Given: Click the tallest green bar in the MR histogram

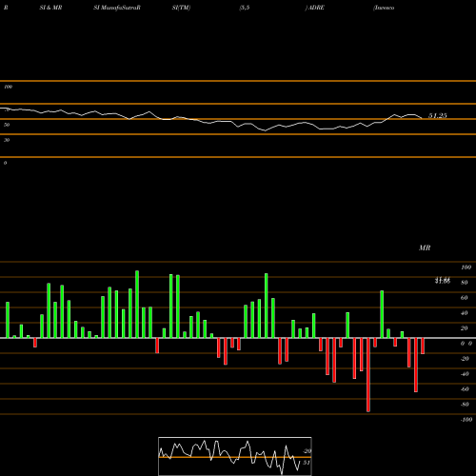Looking at the screenshot, I should 137,304.
